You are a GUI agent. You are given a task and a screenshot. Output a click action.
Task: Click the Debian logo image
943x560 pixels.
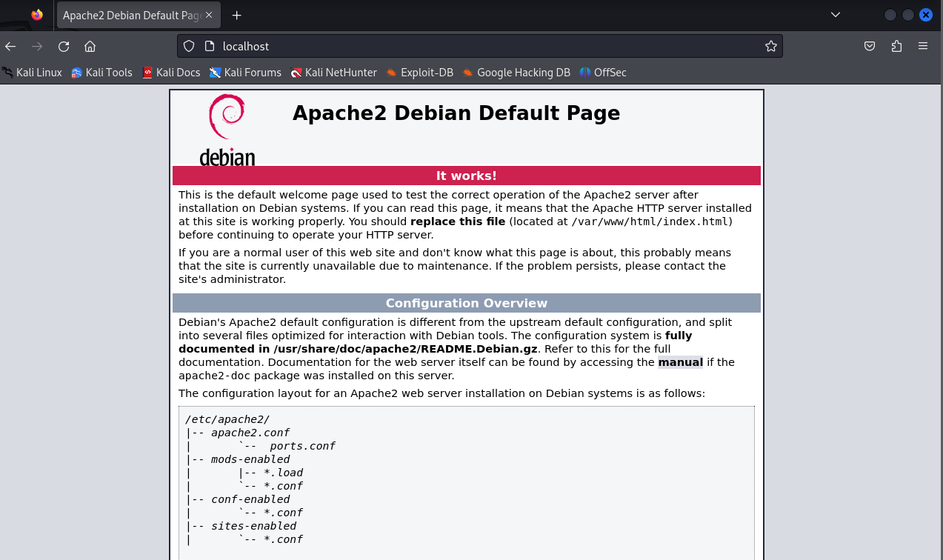click(227, 130)
